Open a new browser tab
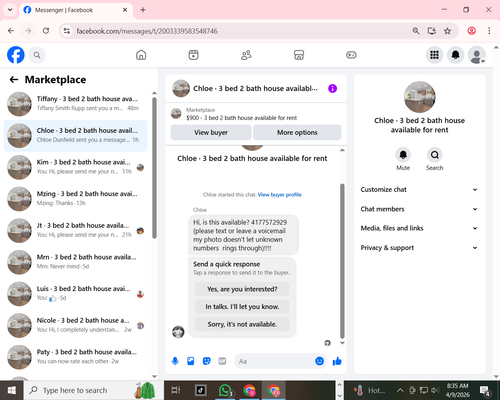 tap(143, 10)
